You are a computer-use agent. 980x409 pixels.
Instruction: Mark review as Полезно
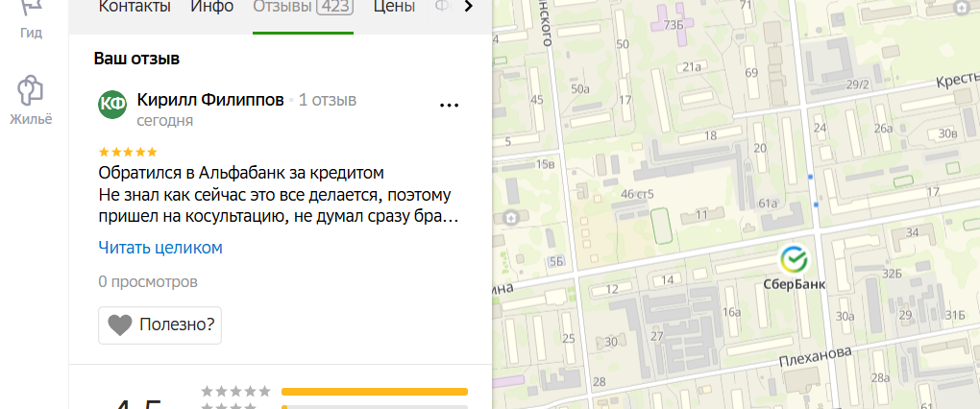coord(160,325)
